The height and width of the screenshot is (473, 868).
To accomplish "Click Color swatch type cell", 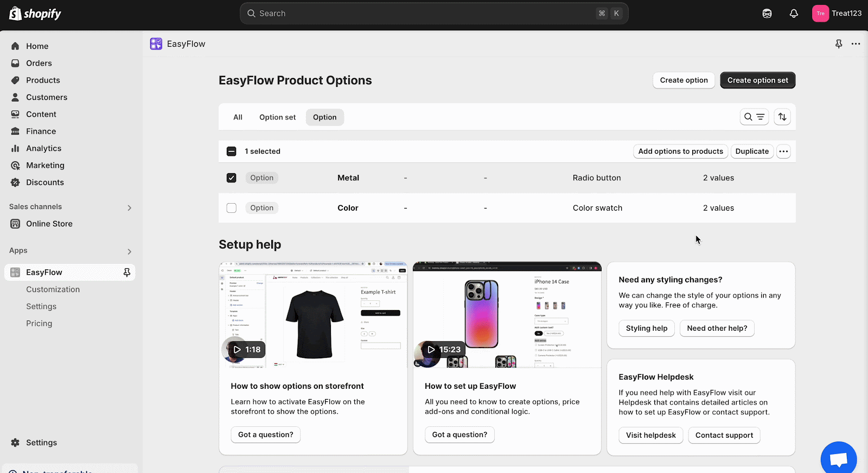I will [x=597, y=208].
